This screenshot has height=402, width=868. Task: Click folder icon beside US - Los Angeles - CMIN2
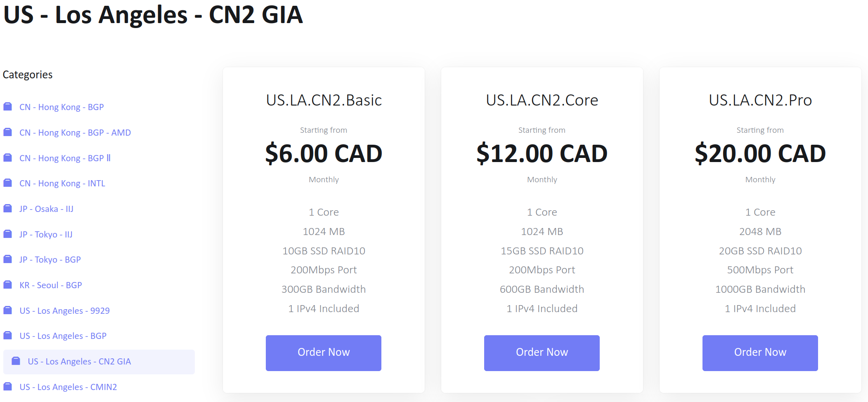point(7,387)
